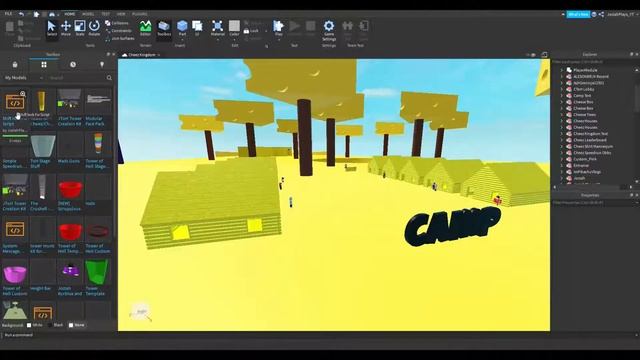The image size is (640, 360).
Task: Expand the Cheese Trees tree node
Action: click(x=562, y=115)
